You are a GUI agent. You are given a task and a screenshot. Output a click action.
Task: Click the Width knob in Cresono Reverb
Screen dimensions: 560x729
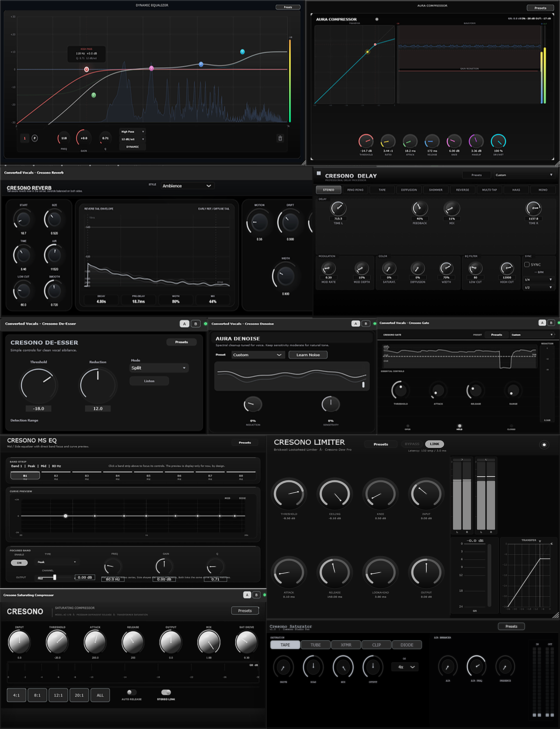tap(285, 276)
